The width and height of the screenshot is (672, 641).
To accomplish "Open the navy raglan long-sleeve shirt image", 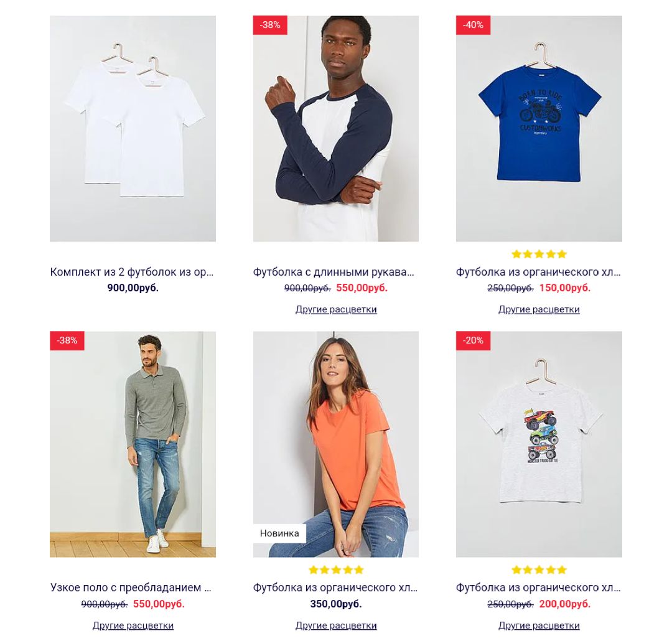I will [x=335, y=129].
